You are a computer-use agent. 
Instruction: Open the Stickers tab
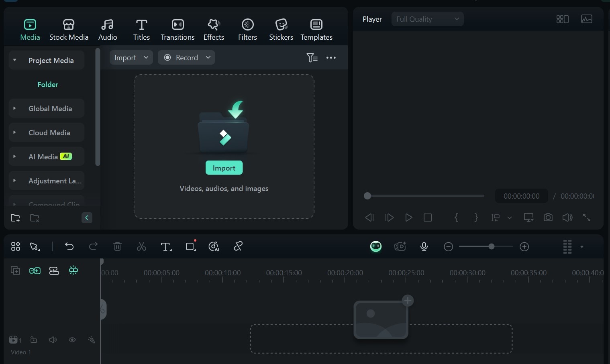[281, 30]
